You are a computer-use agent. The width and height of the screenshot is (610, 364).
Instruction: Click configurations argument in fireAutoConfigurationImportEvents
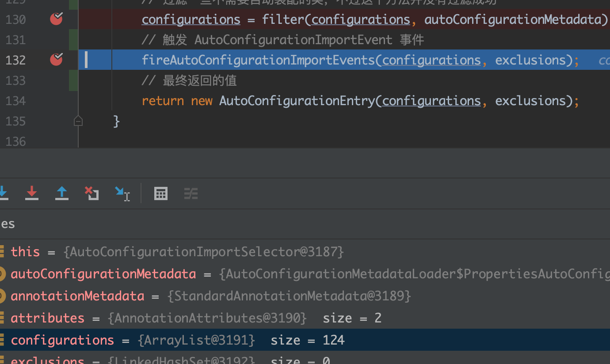431,60
